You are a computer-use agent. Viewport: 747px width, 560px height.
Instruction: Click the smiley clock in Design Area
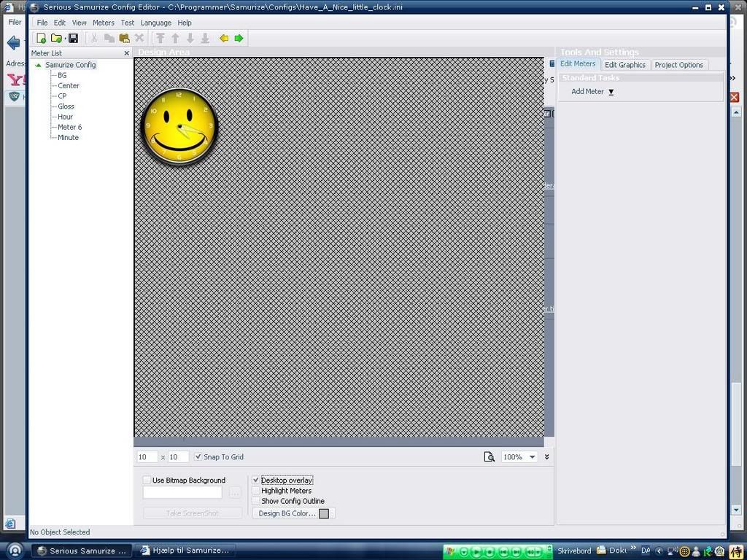(179, 127)
